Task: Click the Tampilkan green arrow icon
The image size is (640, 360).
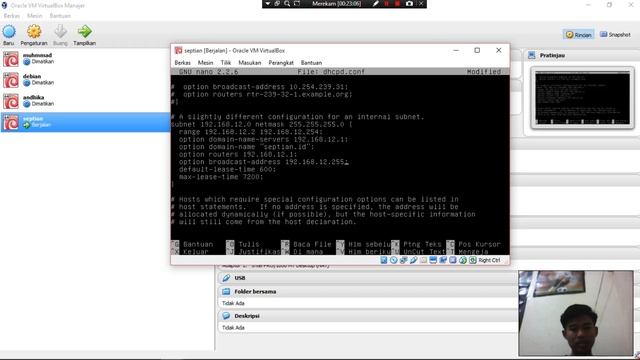Action: point(84,31)
